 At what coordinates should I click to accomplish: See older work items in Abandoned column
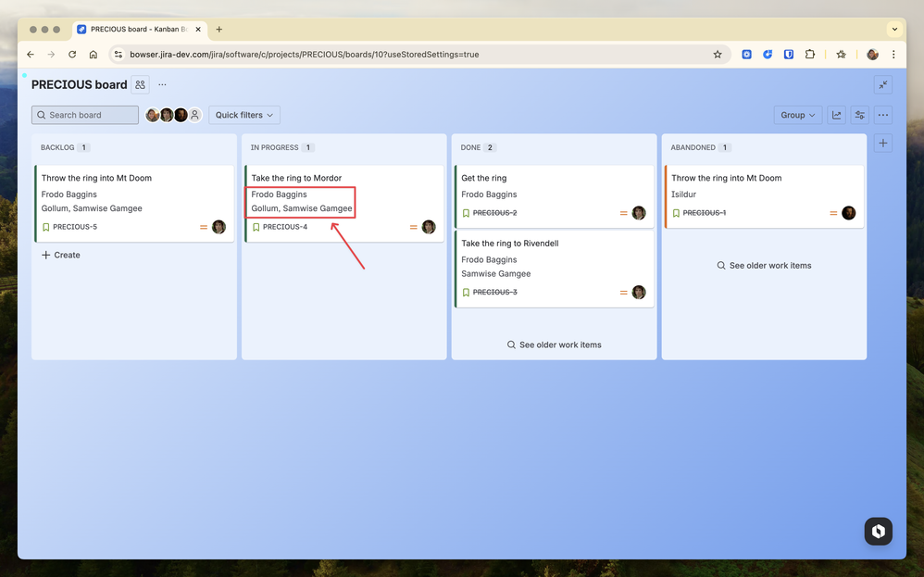pos(764,266)
